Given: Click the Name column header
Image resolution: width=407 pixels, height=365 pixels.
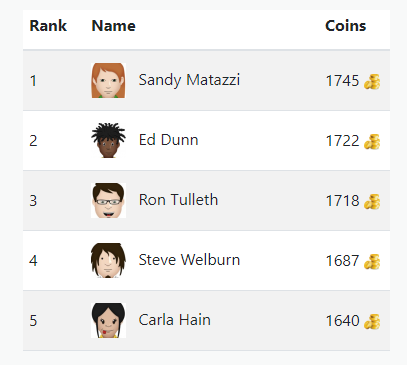Looking at the screenshot, I should [113, 26].
